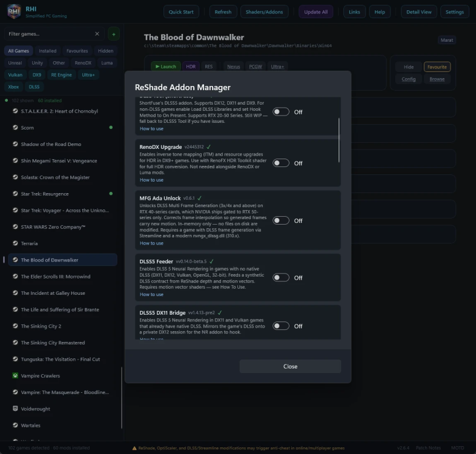
Task: Click the warning triangle icon in the status bar
Action: (134, 448)
